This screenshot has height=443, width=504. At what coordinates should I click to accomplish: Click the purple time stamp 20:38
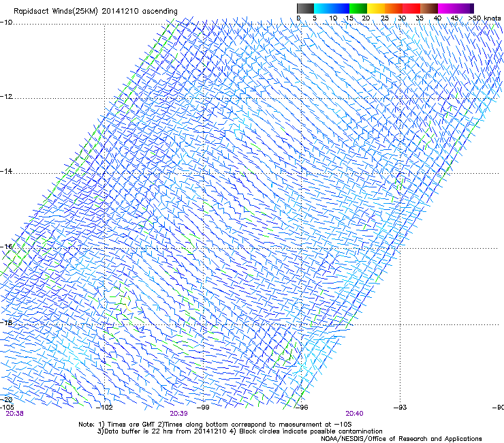(14, 414)
